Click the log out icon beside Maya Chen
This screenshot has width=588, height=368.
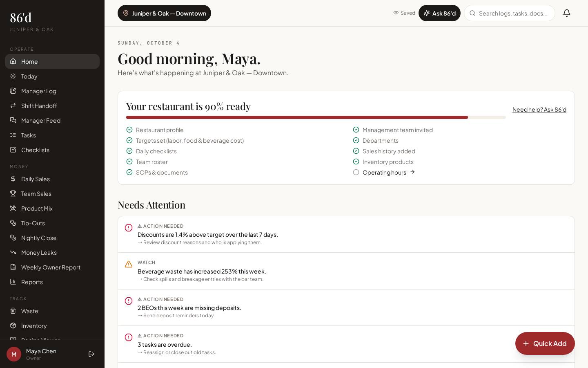tap(91, 354)
